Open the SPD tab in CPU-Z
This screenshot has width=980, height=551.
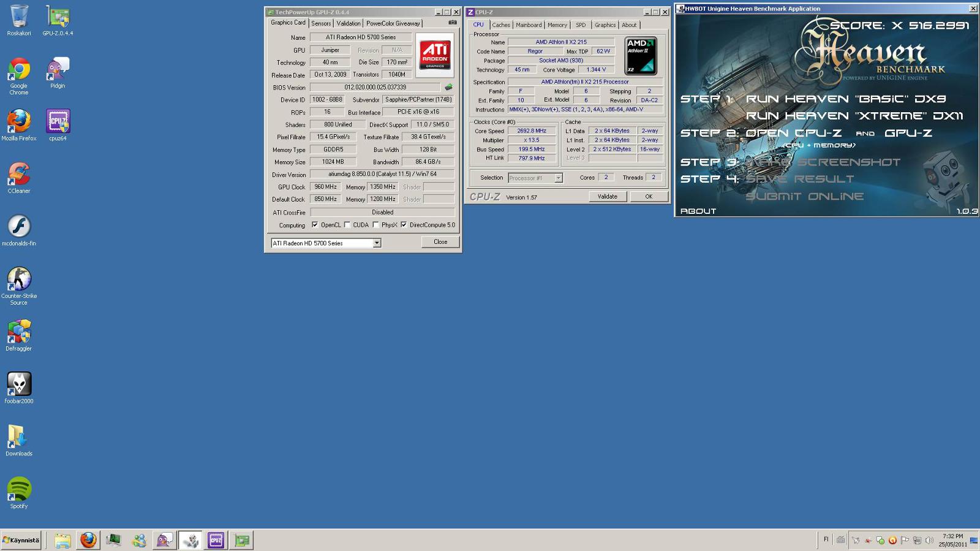coord(581,25)
